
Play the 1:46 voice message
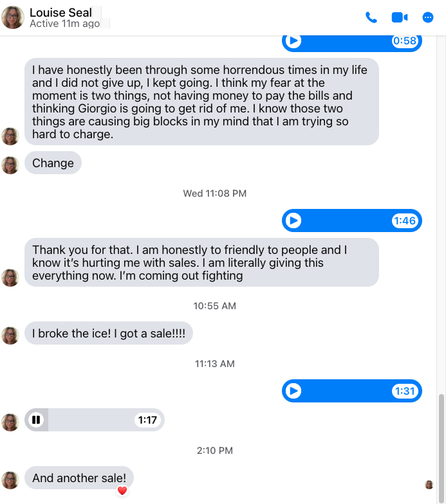[293, 221]
